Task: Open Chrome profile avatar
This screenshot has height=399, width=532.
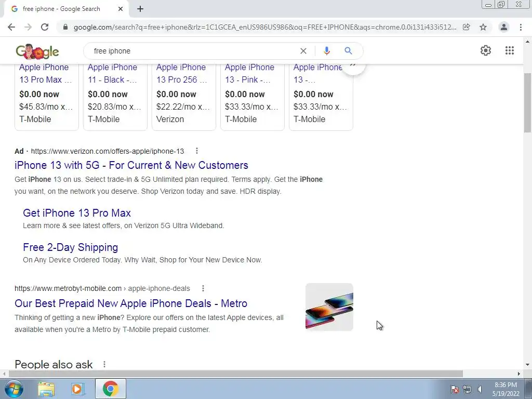Action: tap(504, 27)
